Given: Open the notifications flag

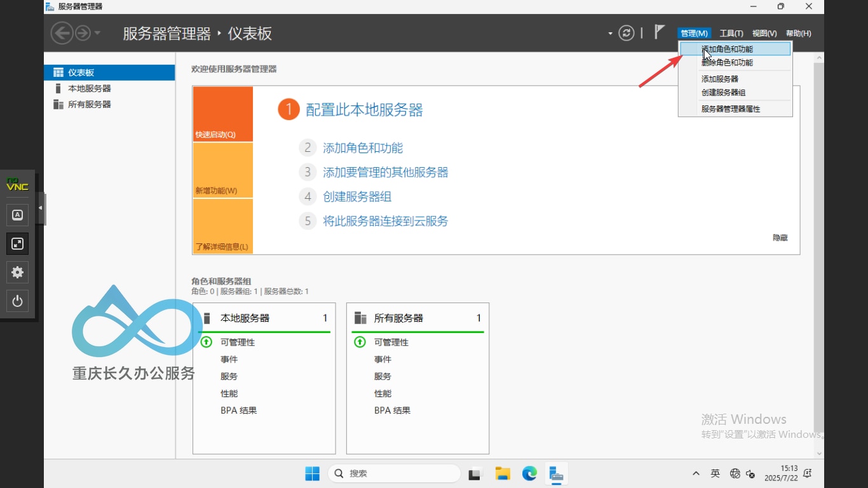Looking at the screenshot, I should (660, 32).
